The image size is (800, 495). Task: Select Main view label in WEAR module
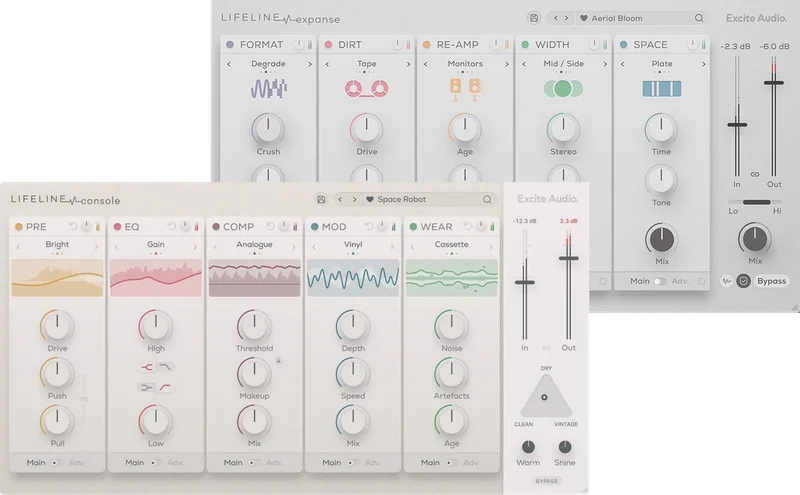[x=430, y=463]
